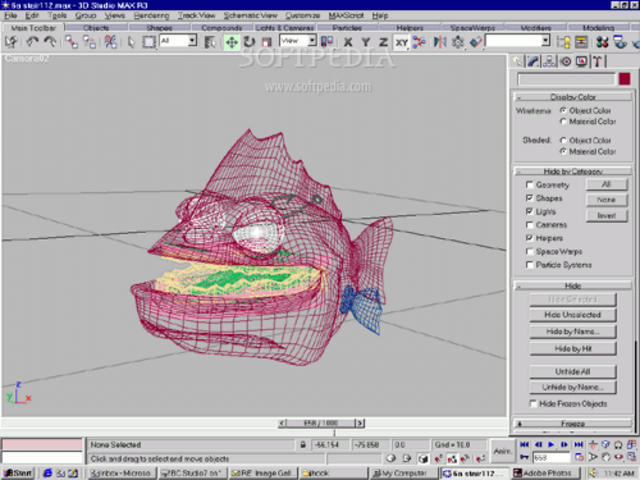
Task: Click the Mirror Selected Objects icon
Action: 440,42
